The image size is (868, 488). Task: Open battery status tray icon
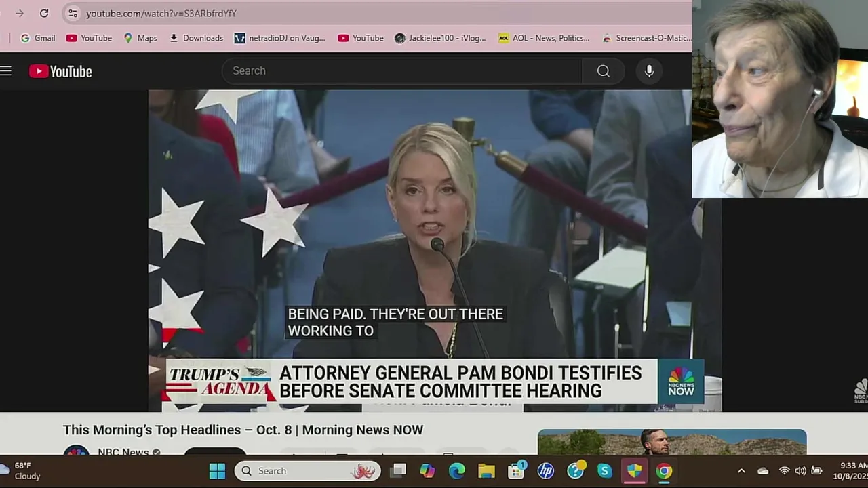816,470
